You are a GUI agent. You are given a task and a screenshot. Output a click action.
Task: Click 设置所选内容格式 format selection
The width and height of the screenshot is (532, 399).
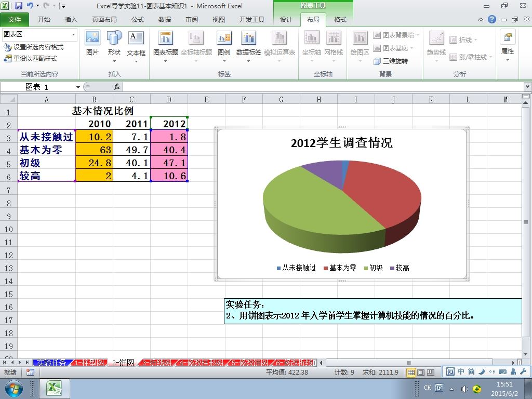click(x=34, y=47)
